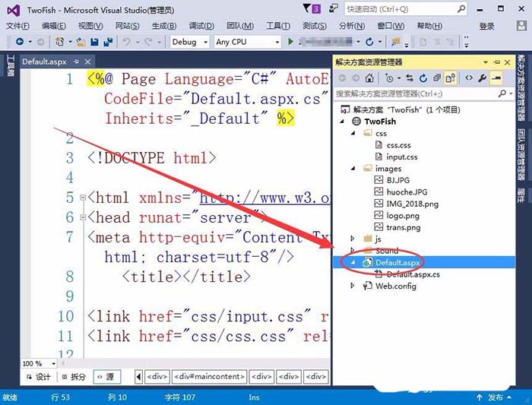Open the 文件(F) menu
532x405 pixels.
click(x=17, y=26)
